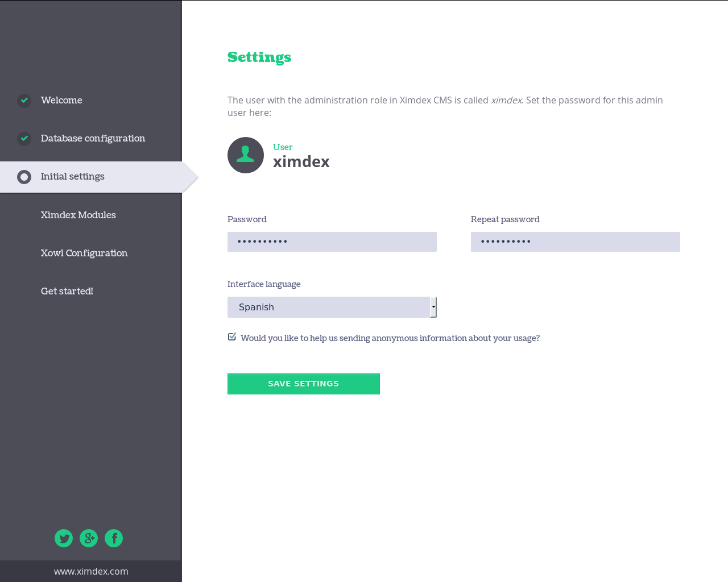Go to the Database configuration step
This screenshot has height=582, width=728.
pyautogui.click(x=93, y=138)
